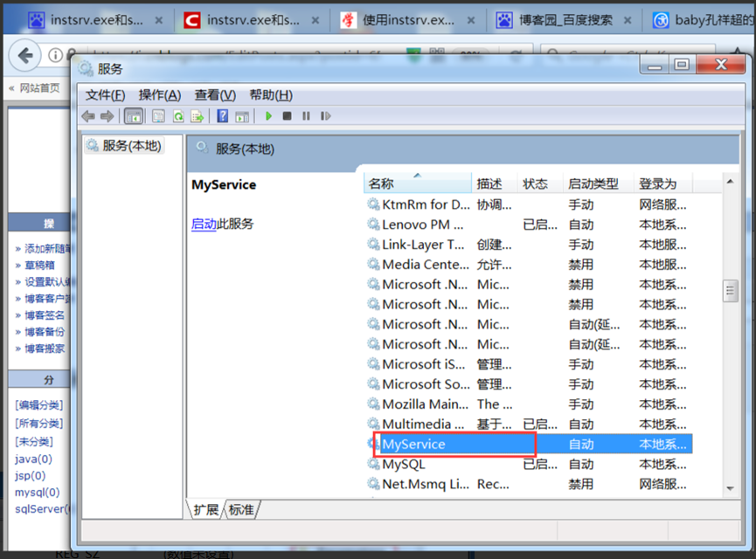
Task: Open the 查看(V) menu
Action: 215,95
